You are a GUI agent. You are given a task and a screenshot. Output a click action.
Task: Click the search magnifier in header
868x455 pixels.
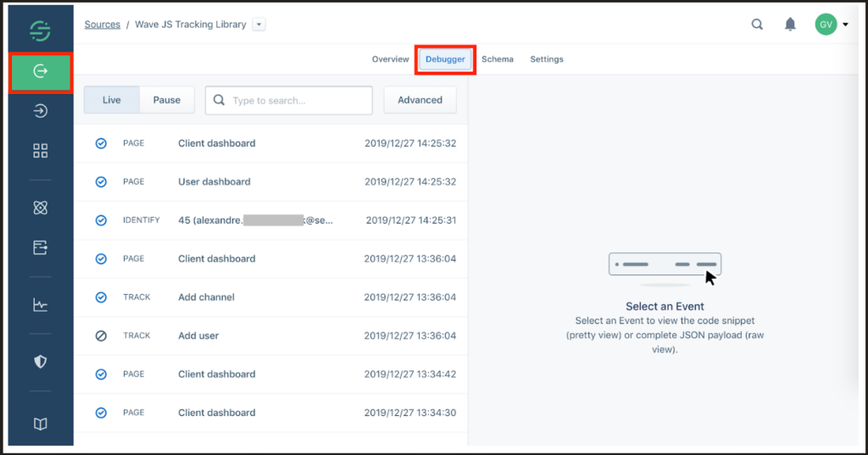[x=757, y=25]
